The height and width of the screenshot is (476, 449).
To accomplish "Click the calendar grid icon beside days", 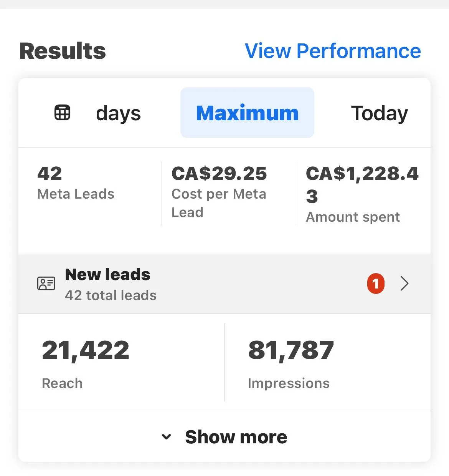I will click(x=62, y=113).
